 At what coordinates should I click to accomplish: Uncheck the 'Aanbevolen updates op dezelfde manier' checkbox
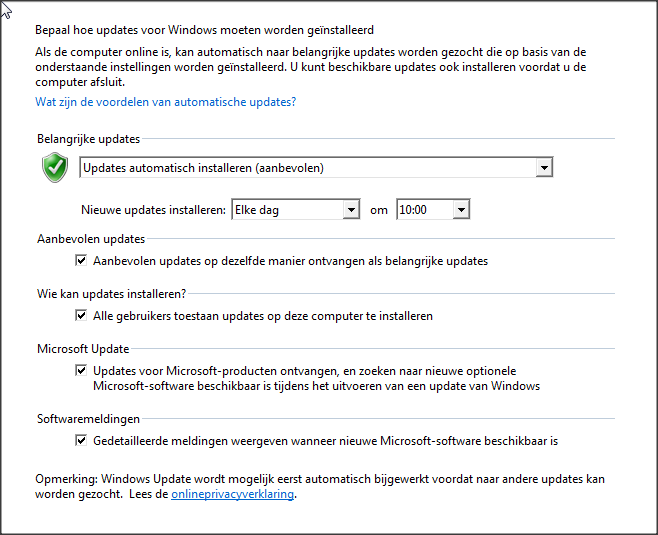pyautogui.click(x=81, y=261)
